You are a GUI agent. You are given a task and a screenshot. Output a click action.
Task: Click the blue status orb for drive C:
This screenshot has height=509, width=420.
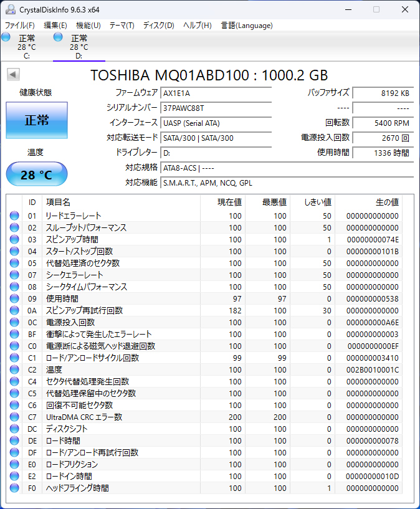6,37
